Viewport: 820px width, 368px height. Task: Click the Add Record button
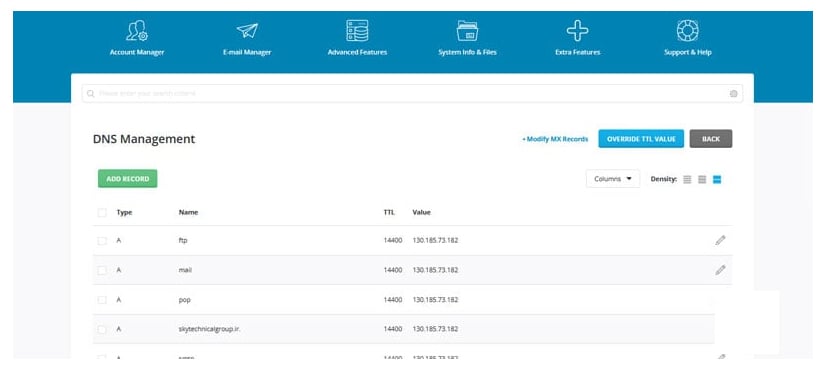(128, 179)
